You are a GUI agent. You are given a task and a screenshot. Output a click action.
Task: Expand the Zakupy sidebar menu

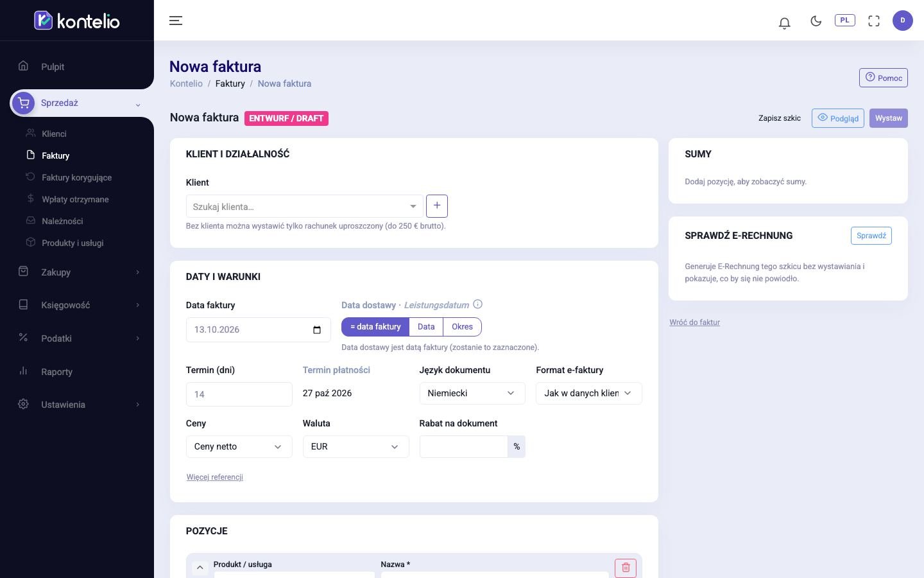77,272
